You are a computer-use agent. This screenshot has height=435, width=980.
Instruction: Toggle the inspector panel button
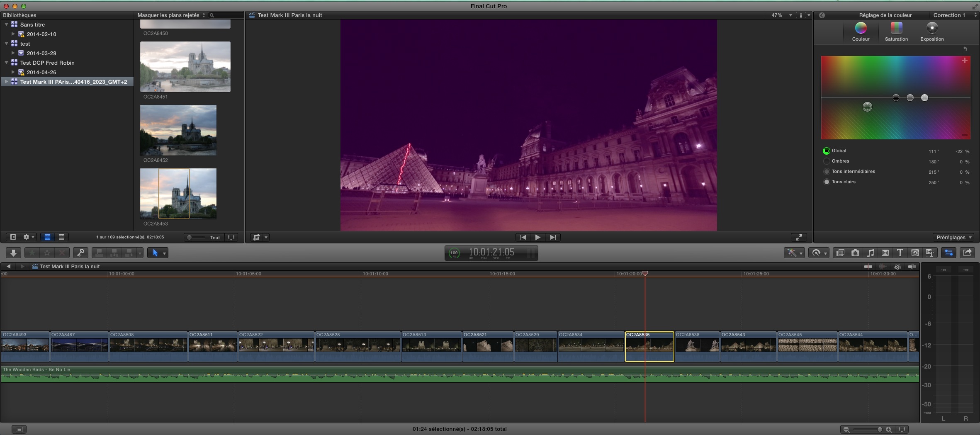[x=948, y=253]
